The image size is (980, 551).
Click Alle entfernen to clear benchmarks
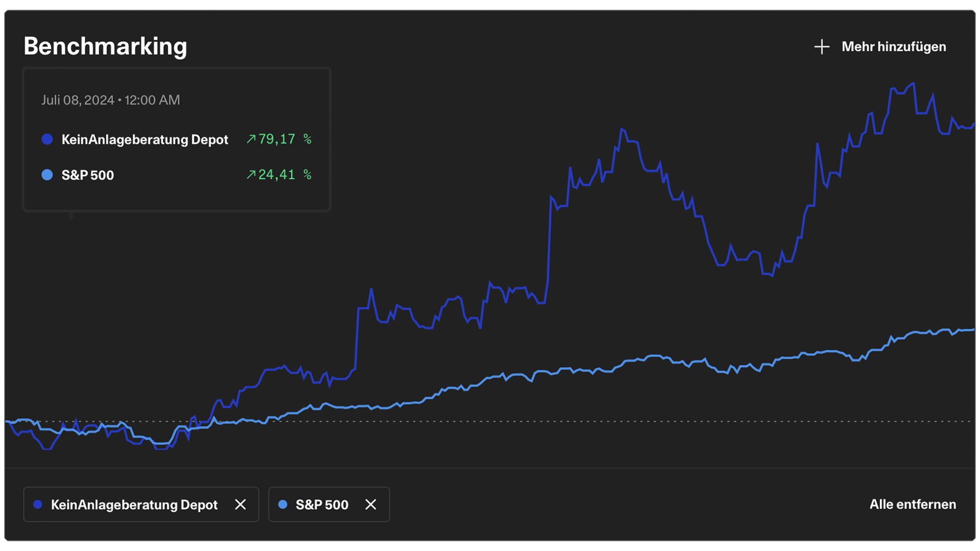tap(913, 505)
